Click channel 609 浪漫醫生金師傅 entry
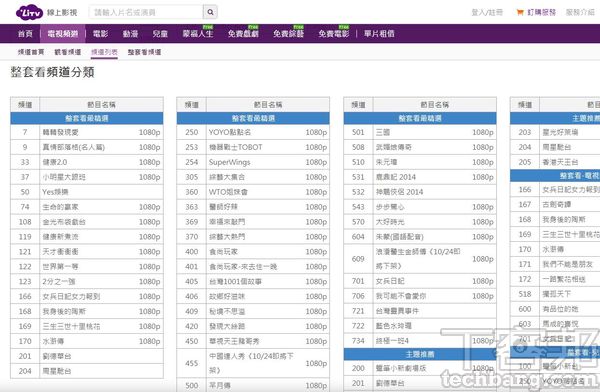The width and height of the screenshot is (600, 392). click(x=420, y=259)
